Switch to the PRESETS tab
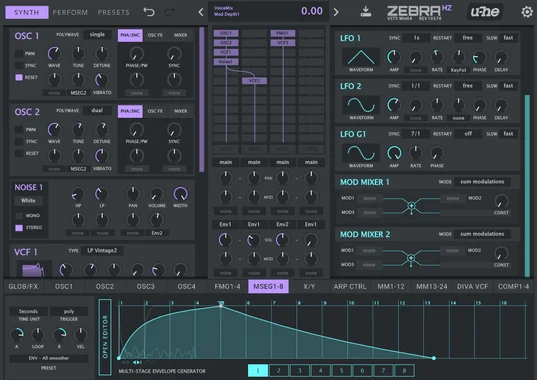 coord(113,12)
